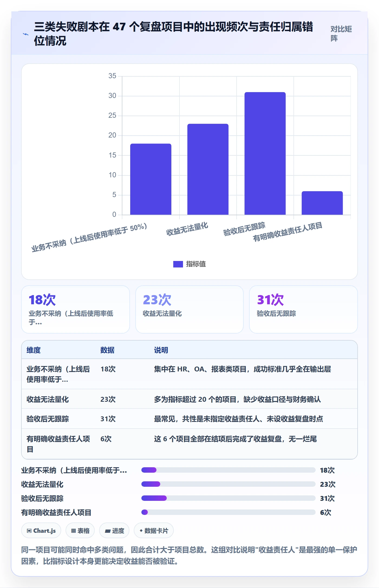Click the tallest chart bar, 验收后无跟踪

[x=265, y=153]
